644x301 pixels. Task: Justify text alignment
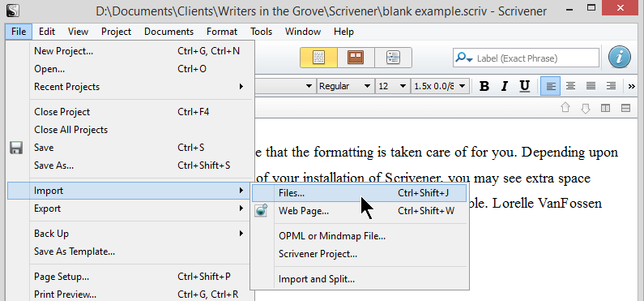(x=591, y=86)
